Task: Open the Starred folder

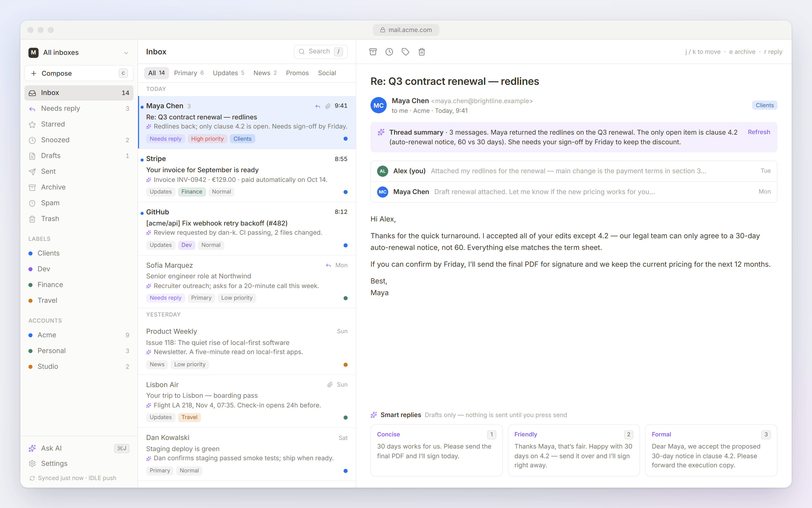Action: [x=79, y=124]
